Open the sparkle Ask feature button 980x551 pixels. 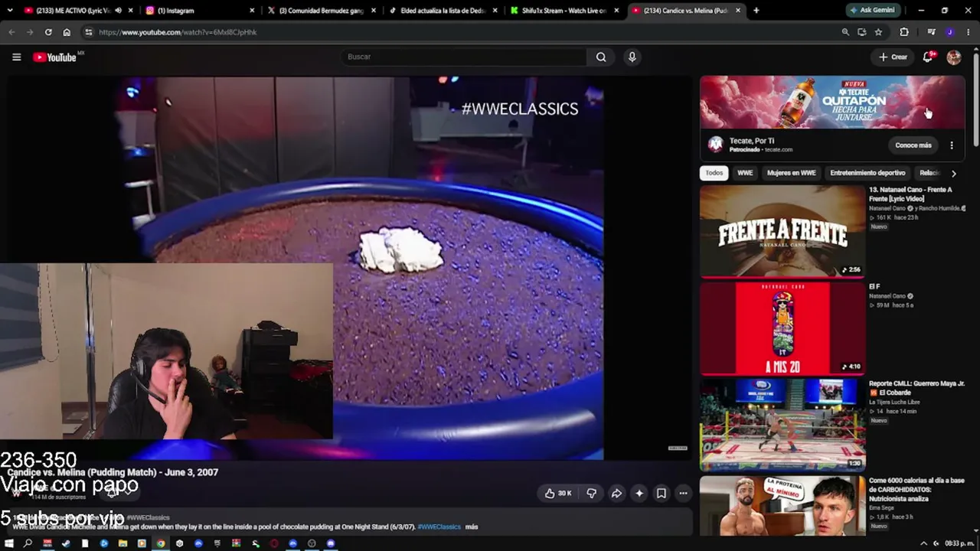click(639, 494)
